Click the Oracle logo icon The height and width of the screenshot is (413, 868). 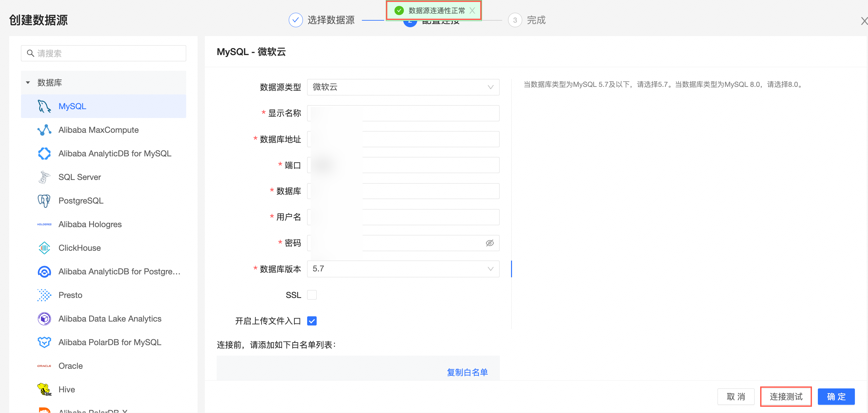pos(44,366)
